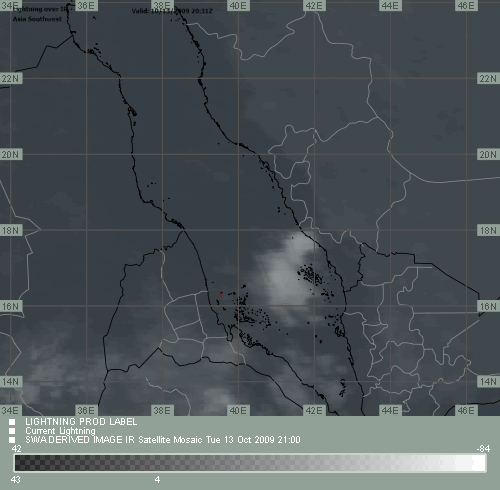
Task: Click the 46E label at map bottom
Action: pyautogui.click(x=466, y=410)
